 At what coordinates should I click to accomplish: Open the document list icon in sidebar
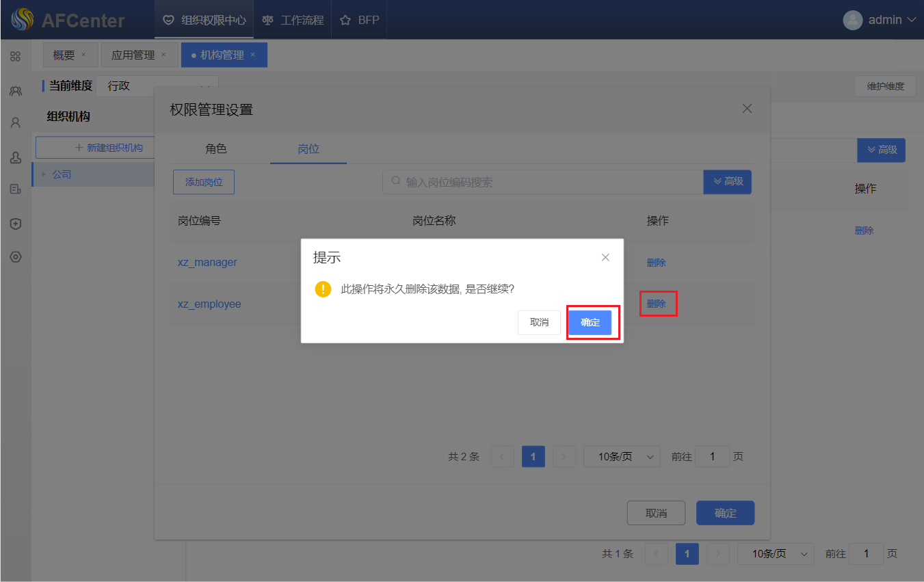(15, 189)
